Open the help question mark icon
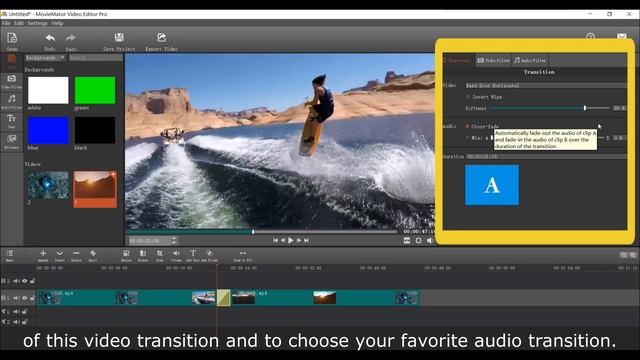The width and height of the screenshot is (640, 360). point(590,37)
